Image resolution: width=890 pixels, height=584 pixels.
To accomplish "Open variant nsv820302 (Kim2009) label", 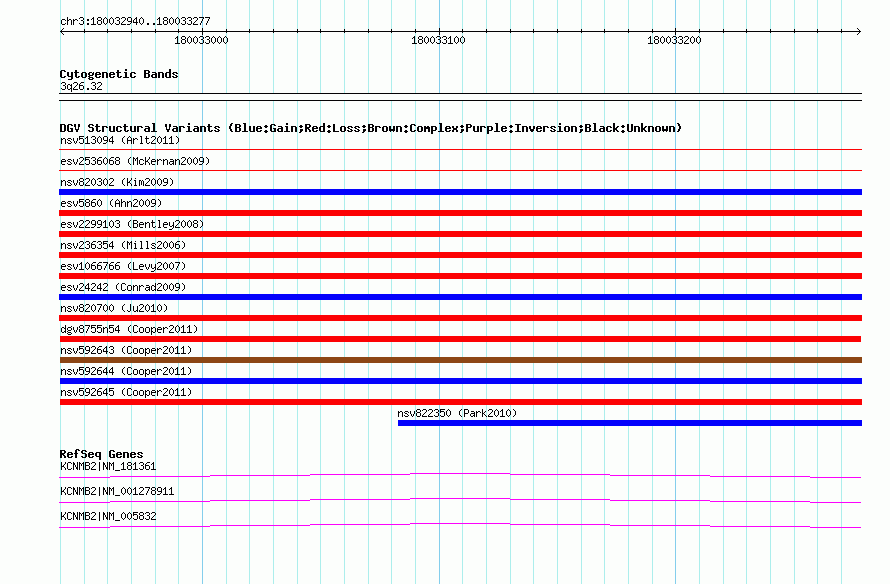I will click(117, 182).
